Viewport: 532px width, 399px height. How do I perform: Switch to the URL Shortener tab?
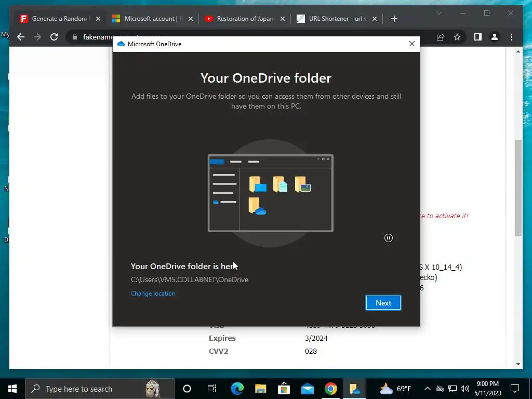337,19
